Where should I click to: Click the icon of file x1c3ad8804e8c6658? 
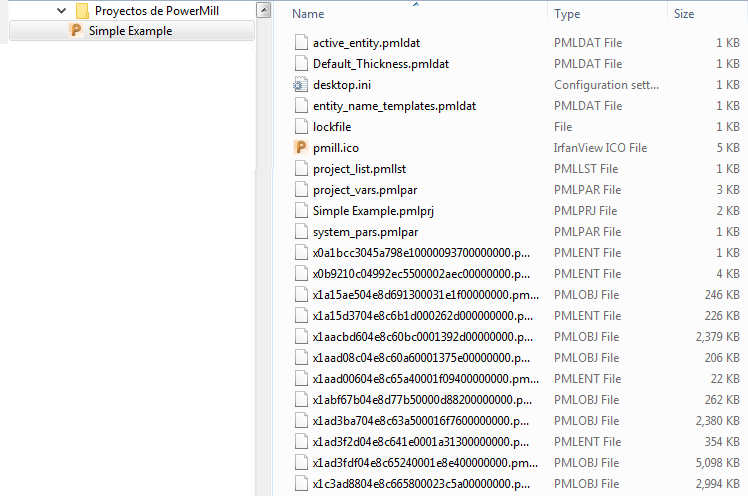pyautogui.click(x=301, y=484)
